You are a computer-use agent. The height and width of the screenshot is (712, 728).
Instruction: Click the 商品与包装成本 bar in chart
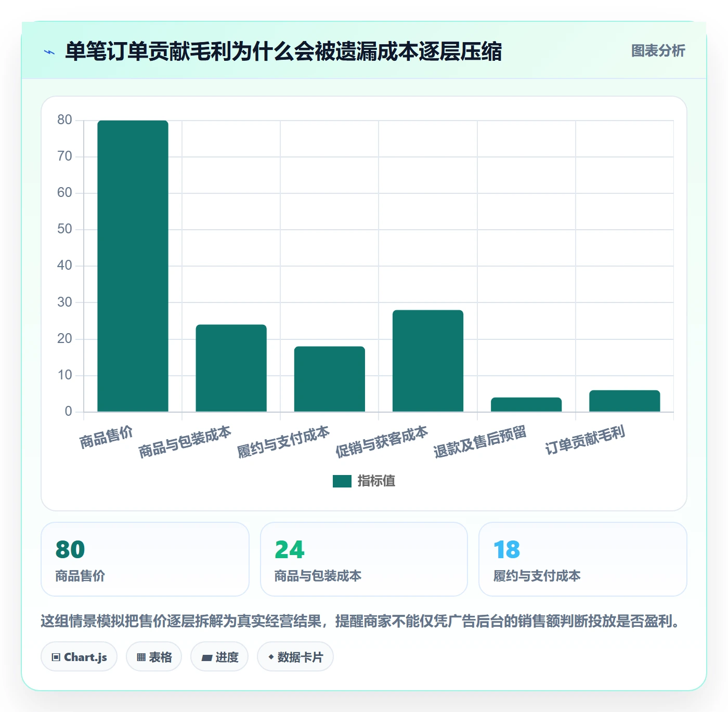pyautogui.click(x=231, y=368)
